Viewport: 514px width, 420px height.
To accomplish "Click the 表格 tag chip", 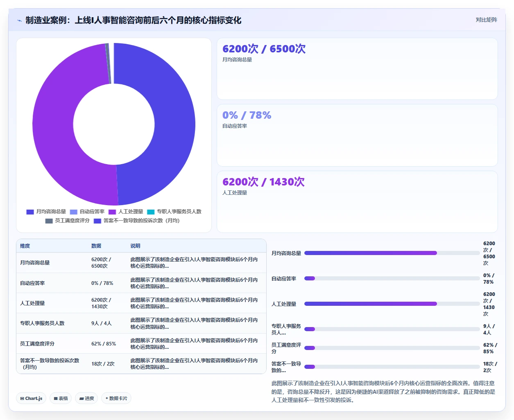I will coord(61,398).
